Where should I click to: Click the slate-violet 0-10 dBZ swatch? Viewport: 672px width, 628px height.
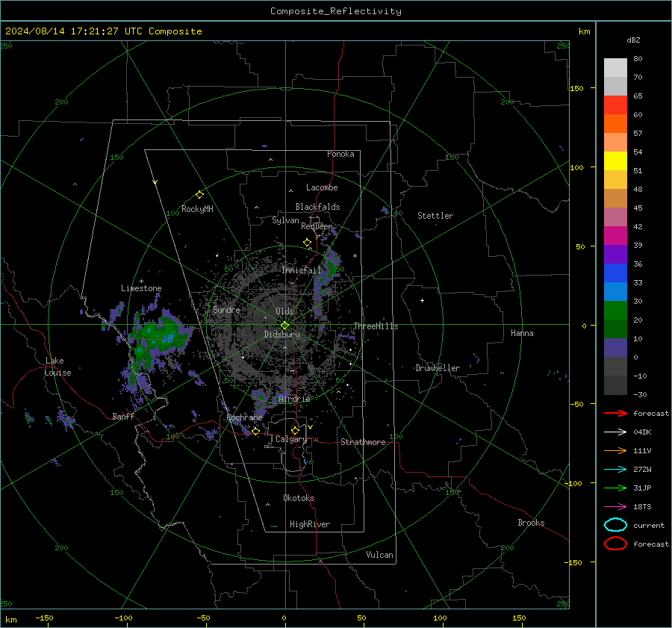pos(615,348)
